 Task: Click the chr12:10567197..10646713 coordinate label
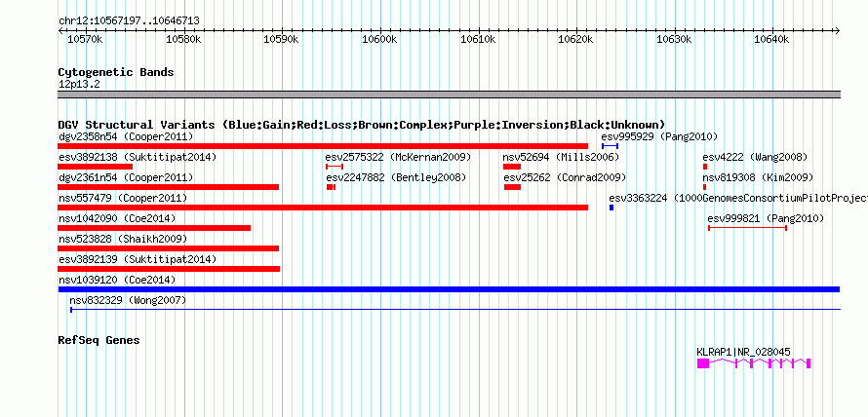pos(129,21)
